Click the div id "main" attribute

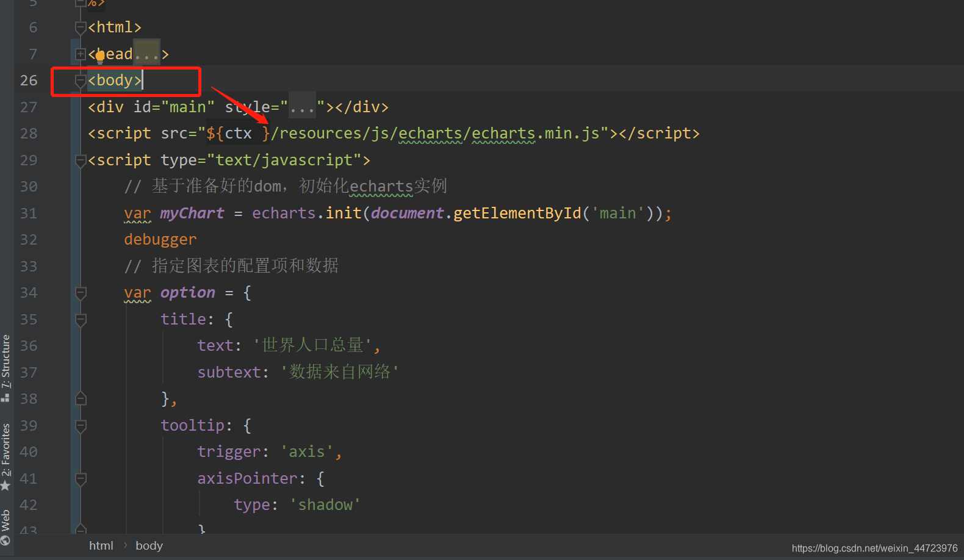174,107
